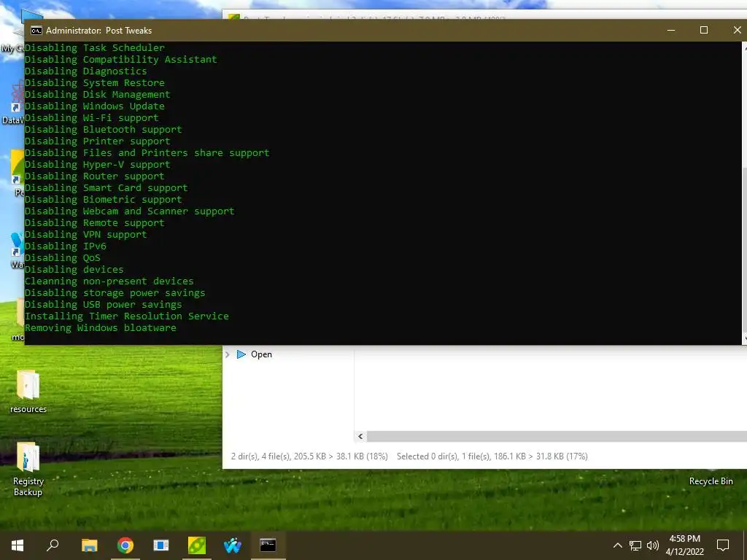Close the Post Tweaks console window

tap(737, 30)
